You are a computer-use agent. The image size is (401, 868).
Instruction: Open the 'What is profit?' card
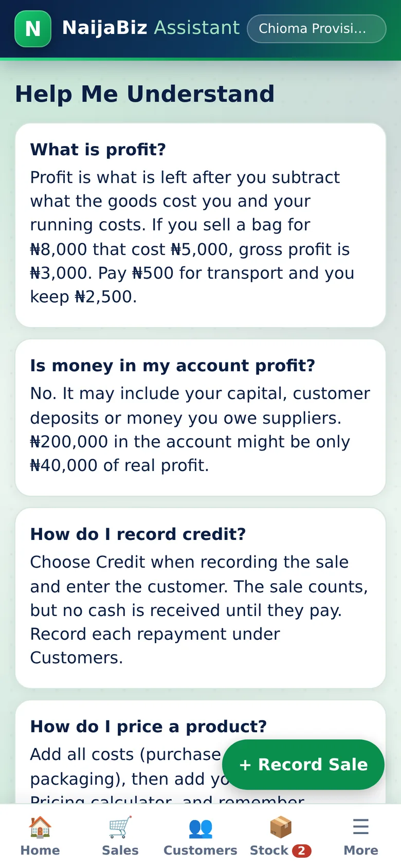[200, 225]
